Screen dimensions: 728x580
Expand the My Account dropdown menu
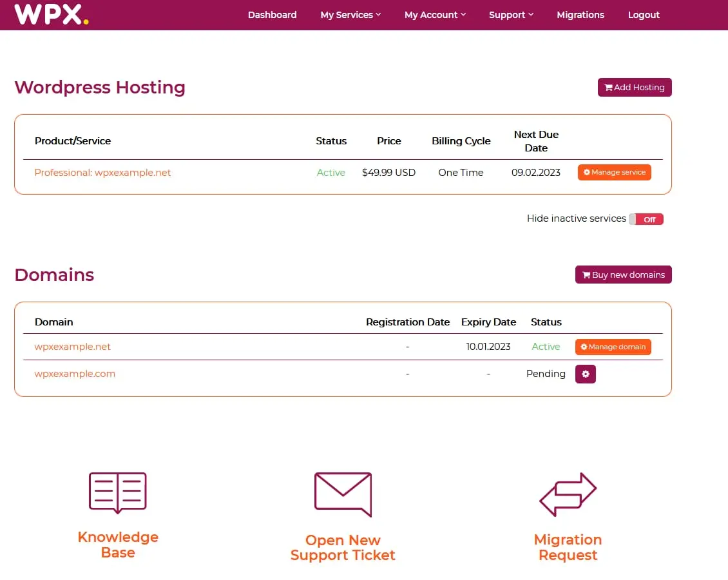pos(435,15)
